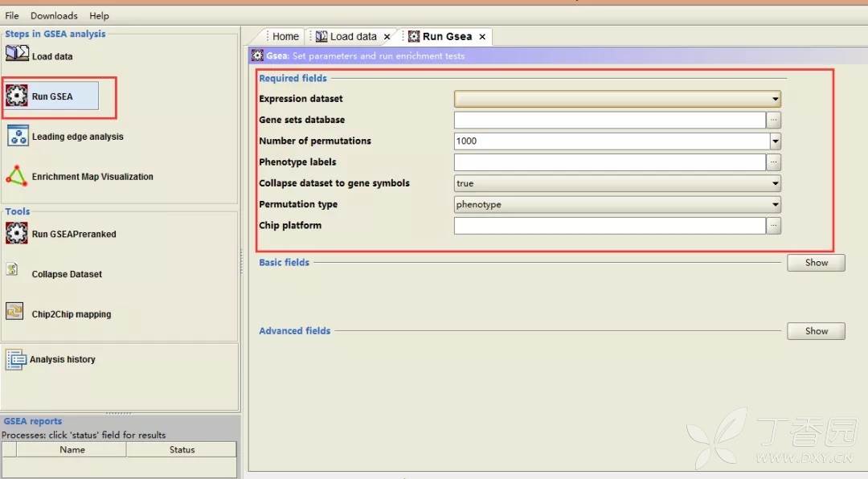868x479 pixels.
Task: Click the Phenotype labels input field
Action: 610,162
